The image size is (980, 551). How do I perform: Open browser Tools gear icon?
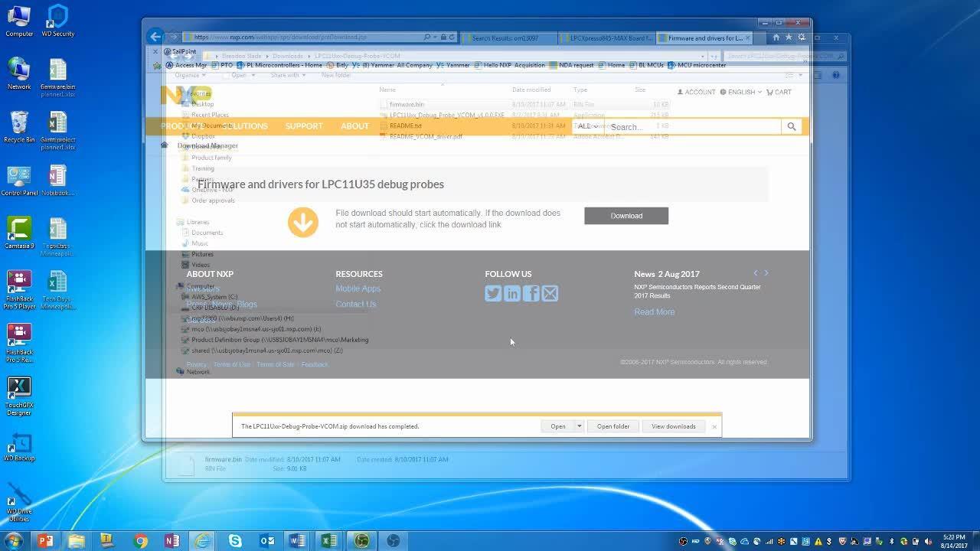click(802, 37)
